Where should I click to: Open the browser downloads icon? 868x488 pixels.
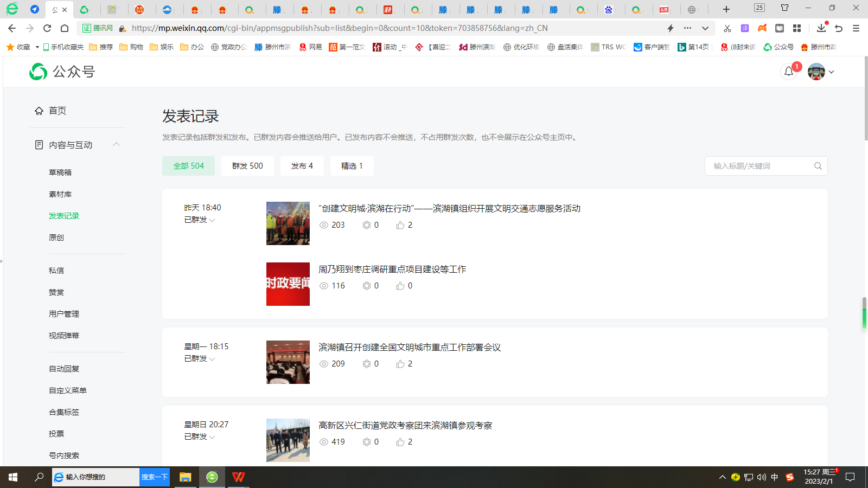click(821, 28)
